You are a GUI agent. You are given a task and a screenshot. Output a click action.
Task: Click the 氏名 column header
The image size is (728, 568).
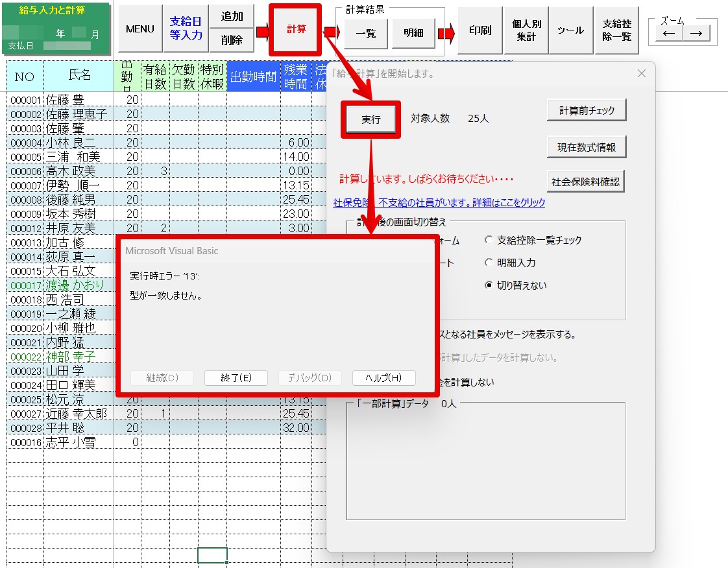pyautogui.click(x=79, y=76)
